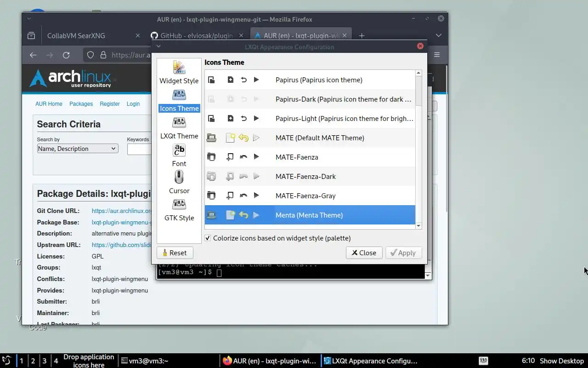
Task: Click MATE theme folder preview icon
Action: click(x=211, y=138)
